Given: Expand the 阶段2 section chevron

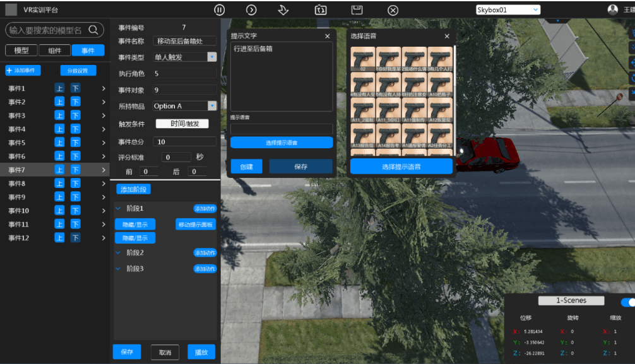Looking at the screenshot, I should tap(118, 252).
